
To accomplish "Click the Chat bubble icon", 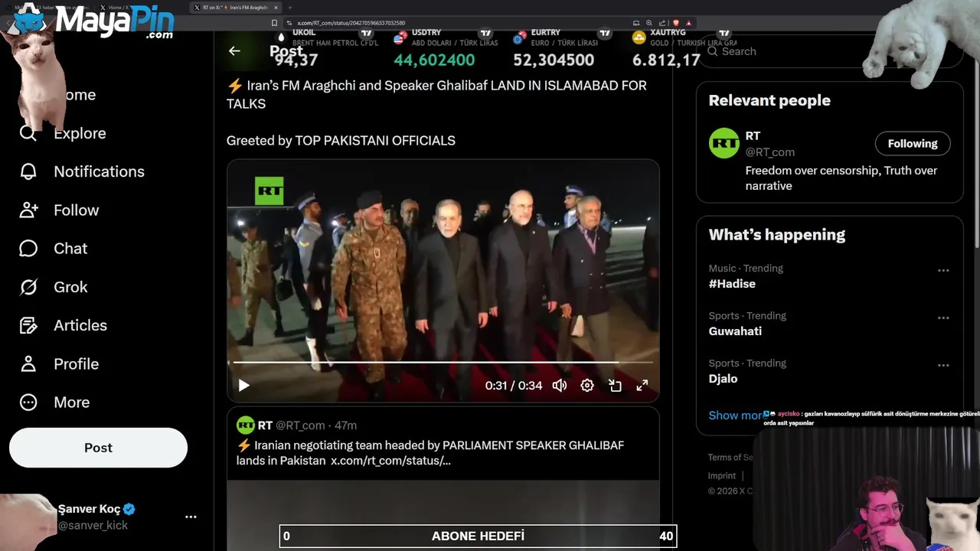I will pyautogui.click(x=28, y=249).
